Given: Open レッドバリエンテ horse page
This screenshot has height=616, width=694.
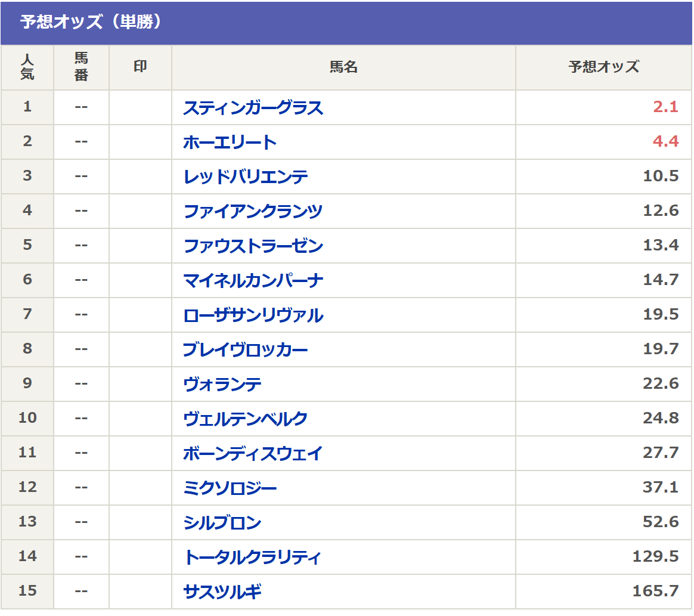Looking at the screenshot, I should click(x=246, y=177).
